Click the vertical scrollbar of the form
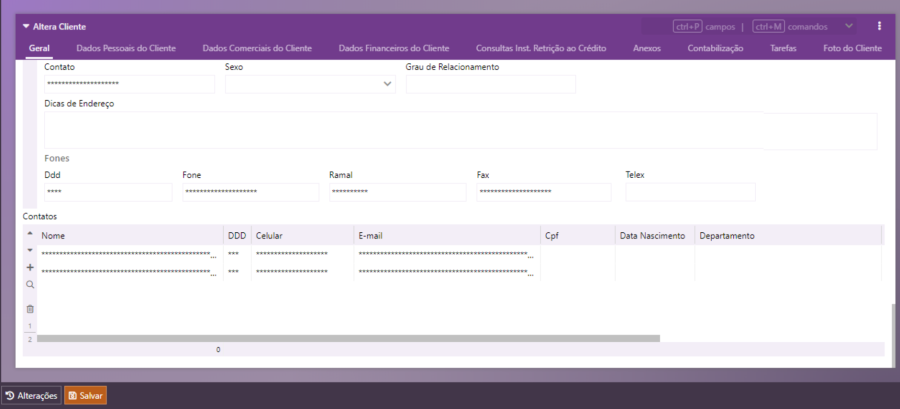The height and width of the screenshot is (409, 900). click(892, 334)
